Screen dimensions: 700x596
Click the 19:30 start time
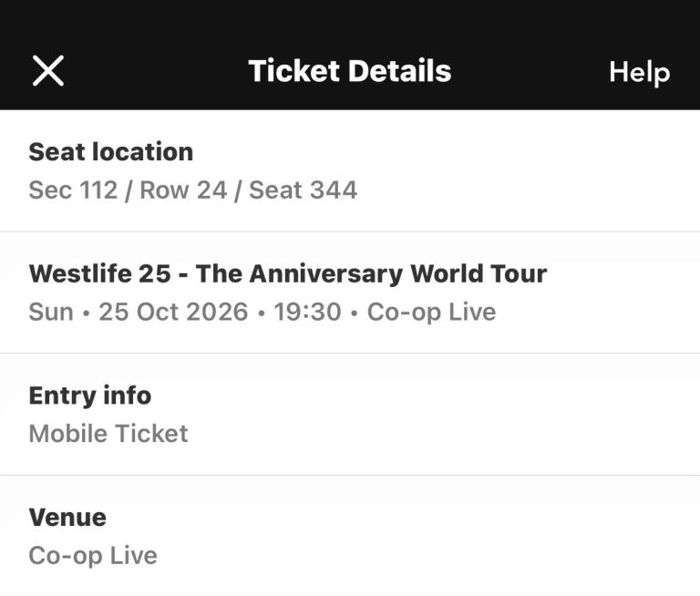307,312
